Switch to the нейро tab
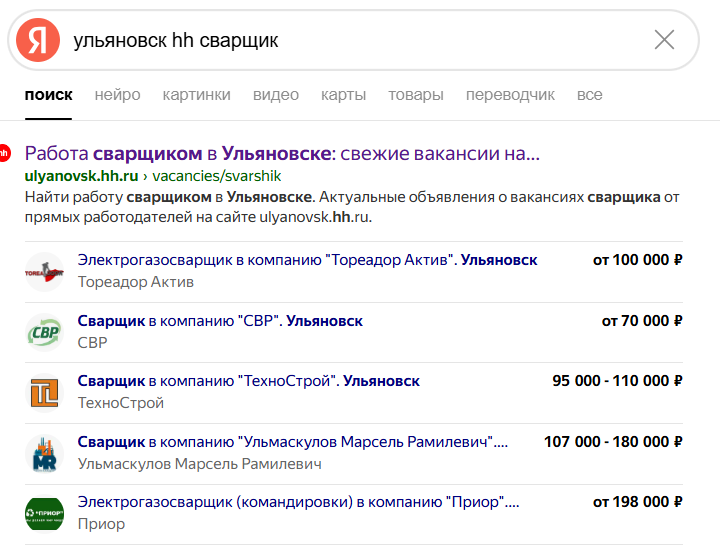 [x=117, y=95]
